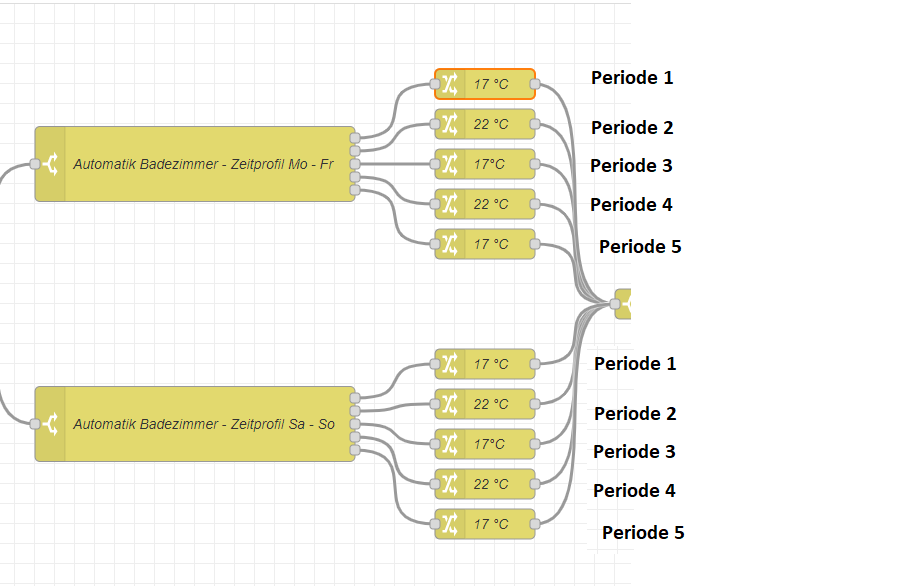910x586 pixels.
Task: Click input port of 22 °C node on Mo - Fr fourth output
Action: tap(435, 204)
